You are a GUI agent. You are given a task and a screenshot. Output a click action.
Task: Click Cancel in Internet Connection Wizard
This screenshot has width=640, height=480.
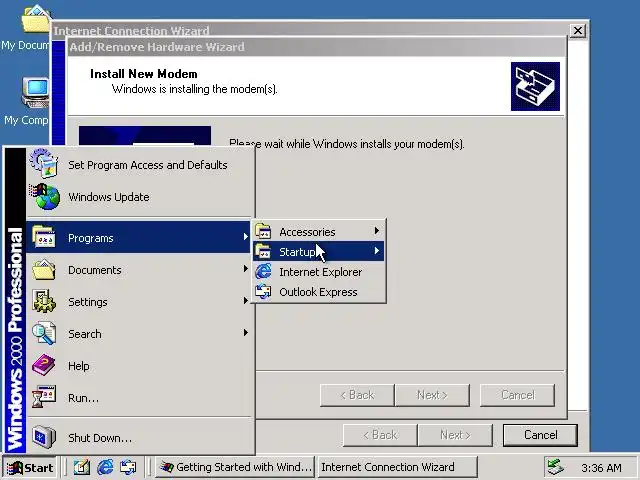540,435
